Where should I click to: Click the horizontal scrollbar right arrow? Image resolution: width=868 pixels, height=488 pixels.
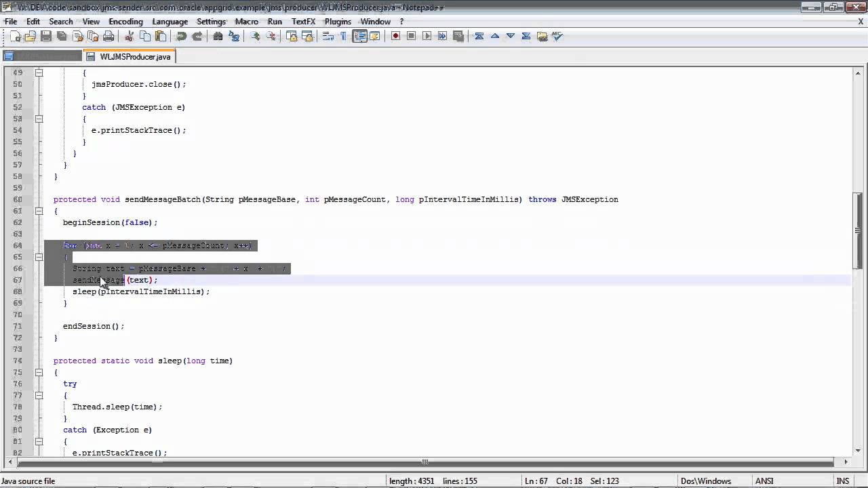845,462
